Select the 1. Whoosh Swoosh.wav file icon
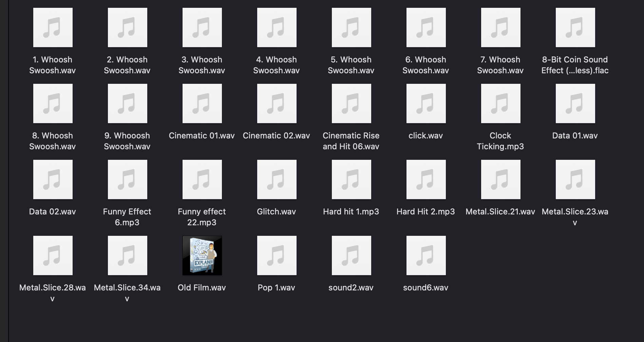This screenshot has height=342, width=644. click(53, 27)
